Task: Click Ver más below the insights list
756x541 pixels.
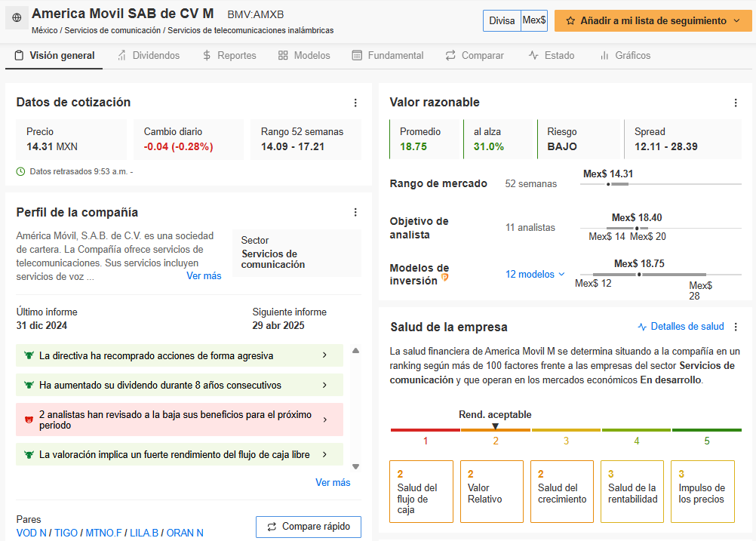Action: click(333, 483)
